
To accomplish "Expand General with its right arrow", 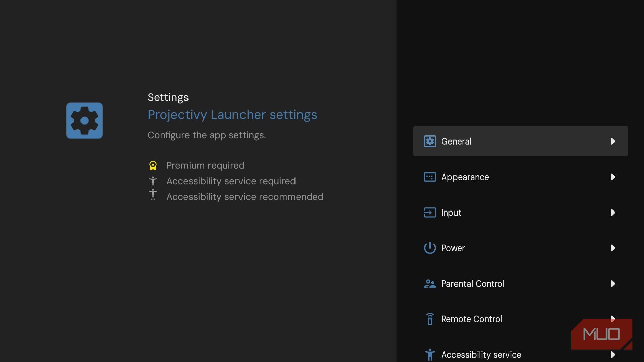I will pyautogui.click(x=613, y=141).
